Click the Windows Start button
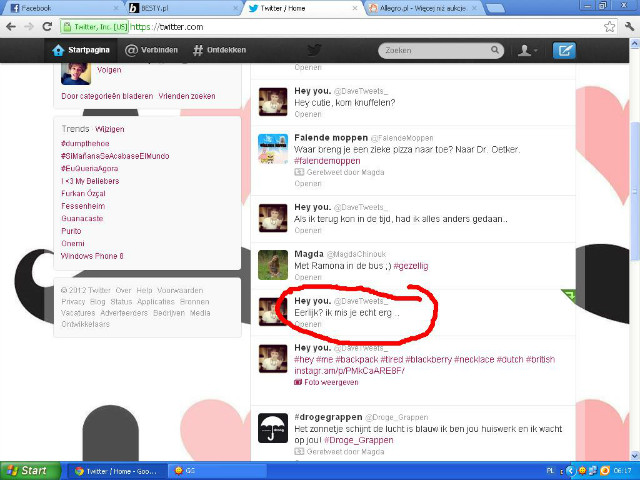This screenshot has height=480, width=640. tap(30, 471)
